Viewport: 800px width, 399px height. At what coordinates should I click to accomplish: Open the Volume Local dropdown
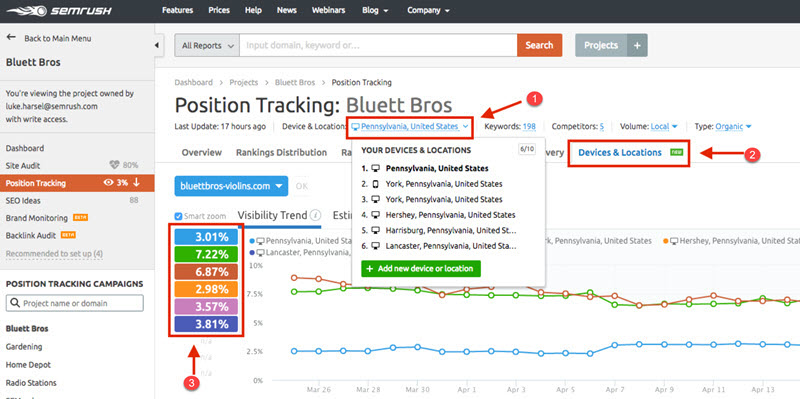[x=664, y=126]
